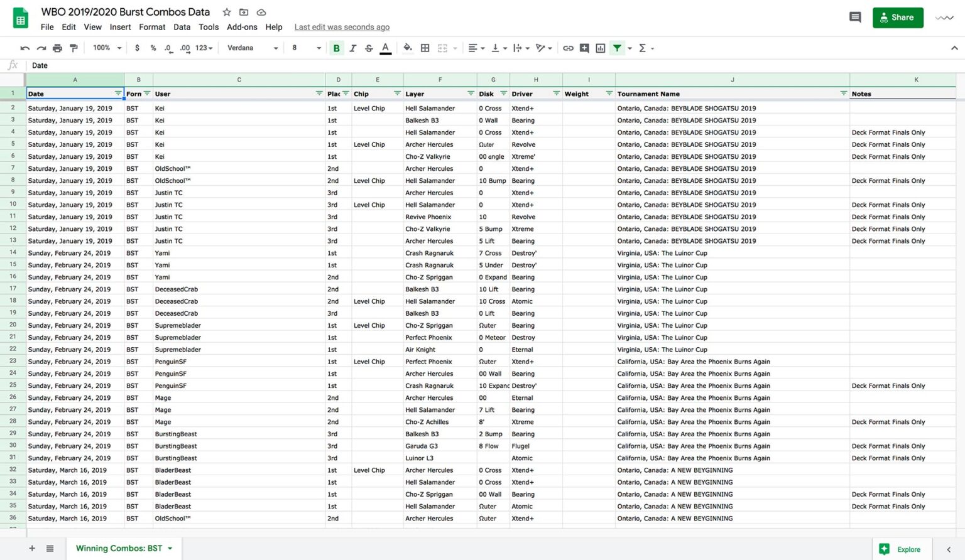Image resolution: width=965 pixels, height=560 pixels.
Task: Toggle bold formatting
Action: pos(337,48)
